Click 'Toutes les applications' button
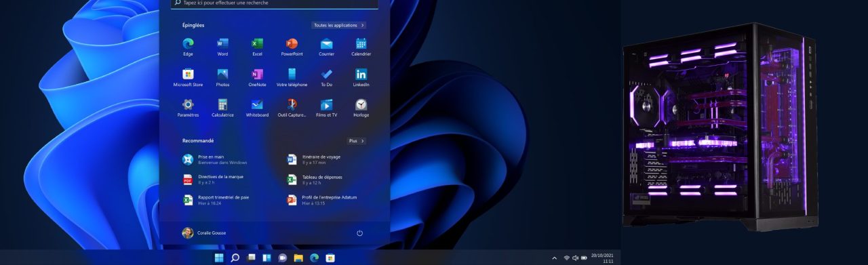Image resolution: width=868 pixels, height=265 pixels. [x=339, y=25]
